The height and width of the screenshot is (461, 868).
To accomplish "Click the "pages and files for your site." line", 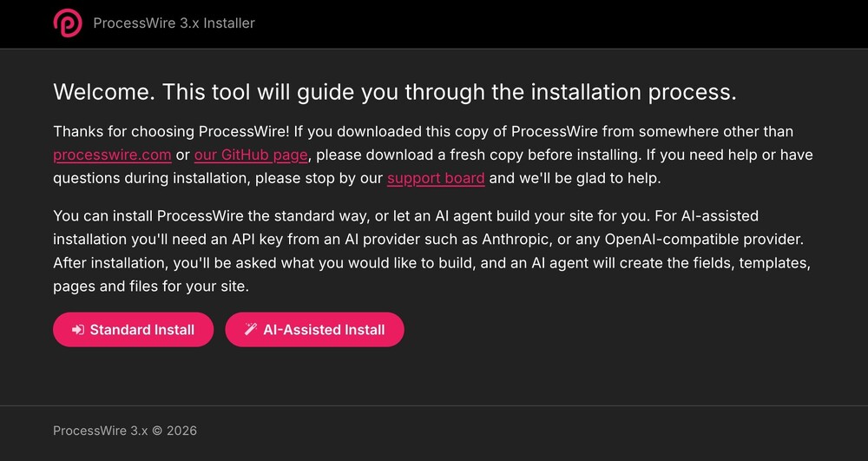I will [151, 286].
